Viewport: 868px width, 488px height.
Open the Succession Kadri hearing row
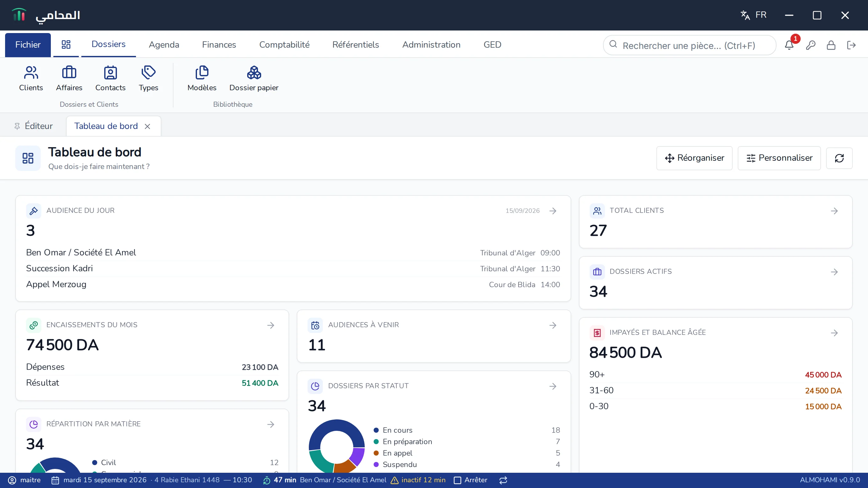pyautogui.click(x=293, y=268)
